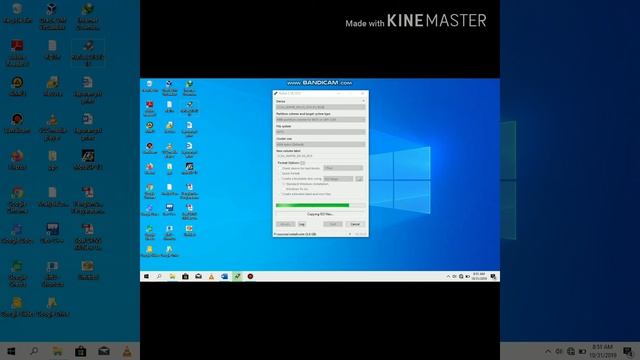640x360 pixels.
Task: Toggle Create a bootable disk using checkbox
Action: [280, 179]
